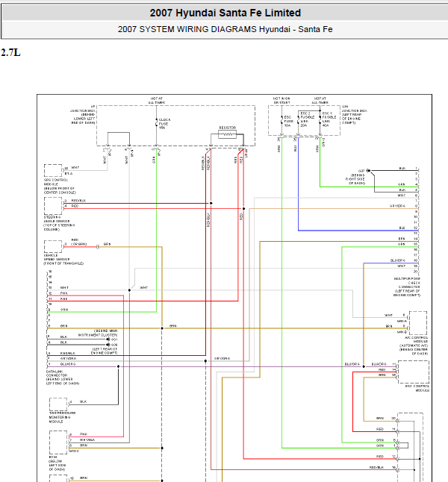
Task: Click the U/H junction box location label
Action: [x=354, y=114]
